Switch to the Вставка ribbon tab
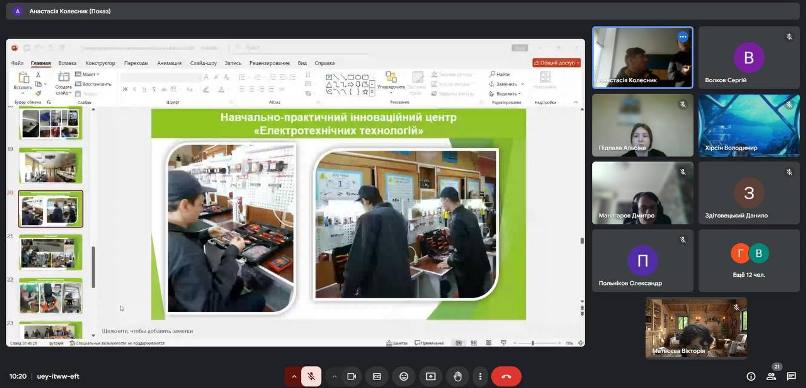806x388 pixels. click(x=67, y=63)
